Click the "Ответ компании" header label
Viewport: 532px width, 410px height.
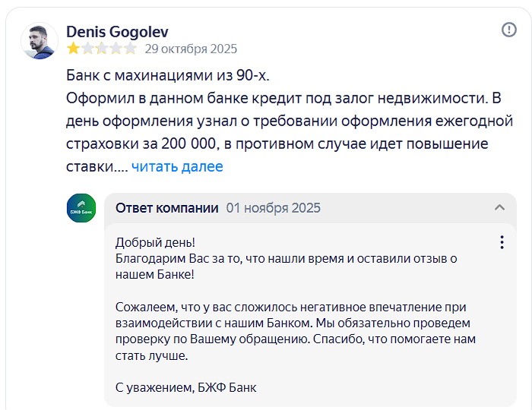tap(166, 208)
